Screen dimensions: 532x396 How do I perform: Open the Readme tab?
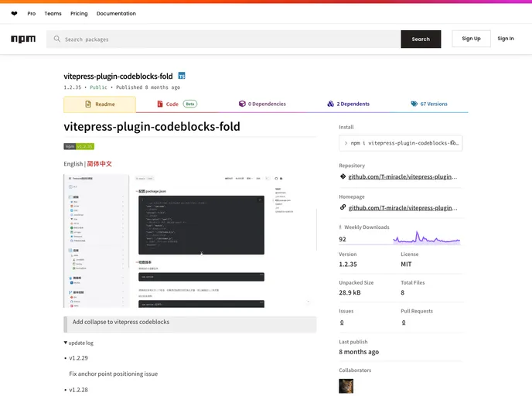[x=100, y=104]
